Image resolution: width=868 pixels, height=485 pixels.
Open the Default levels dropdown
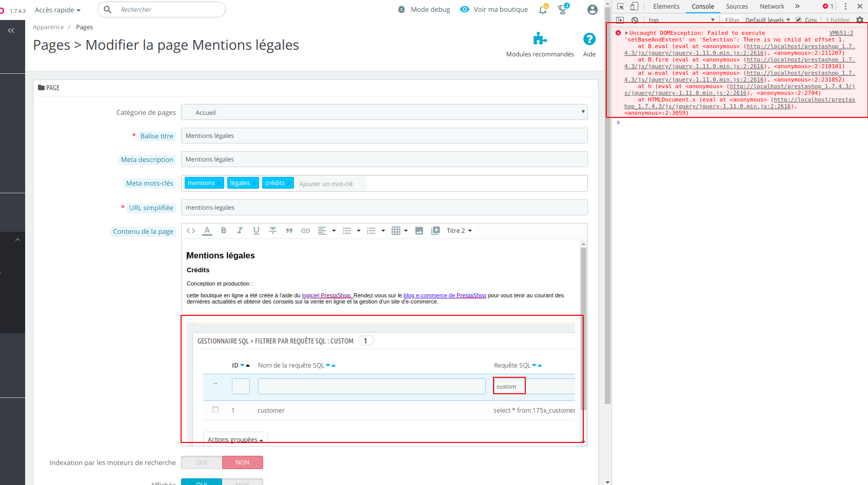pos(767,20)
